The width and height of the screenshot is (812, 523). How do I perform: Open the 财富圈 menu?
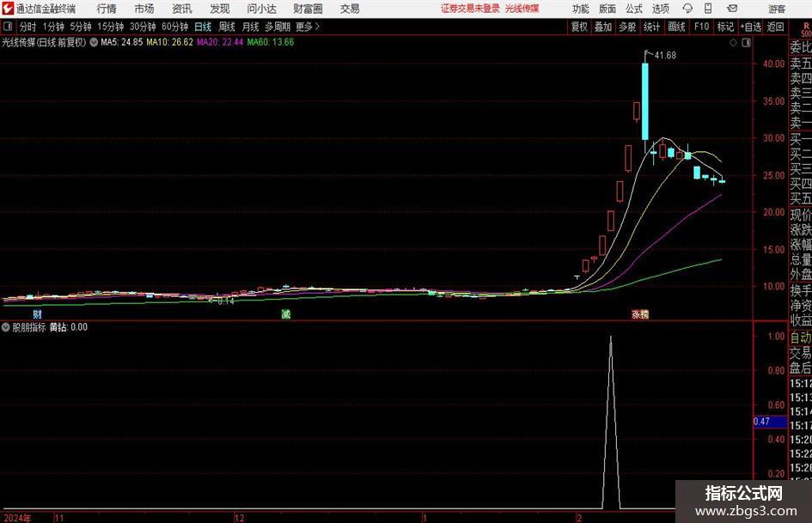pos(308,9)
